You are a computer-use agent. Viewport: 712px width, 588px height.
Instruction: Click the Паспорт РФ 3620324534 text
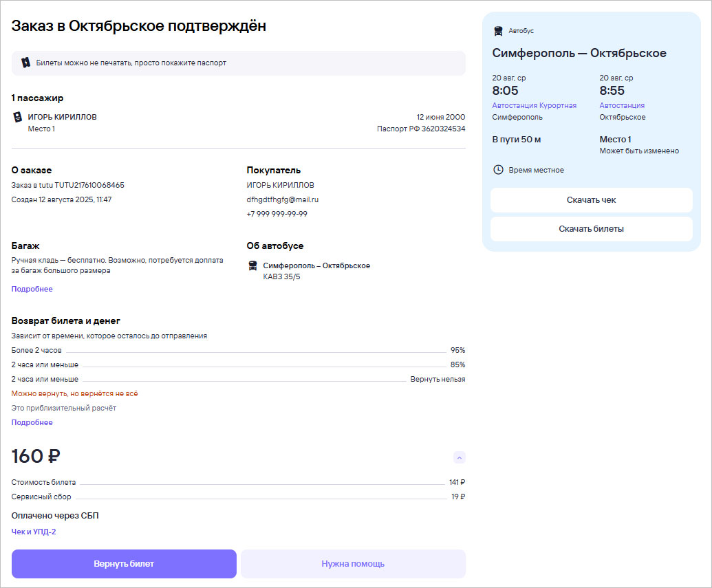pos(420,129)
